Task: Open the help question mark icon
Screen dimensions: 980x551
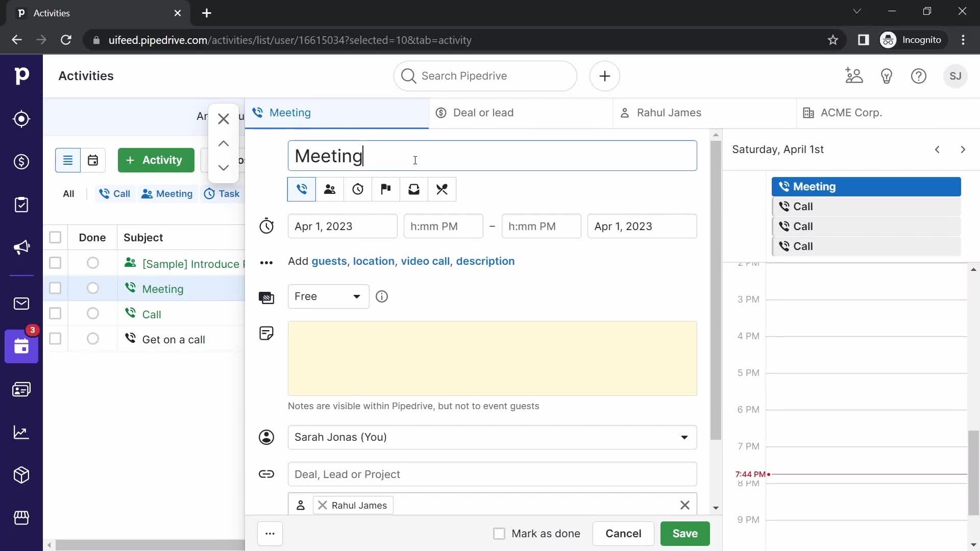Action: (x=919, y=76)
